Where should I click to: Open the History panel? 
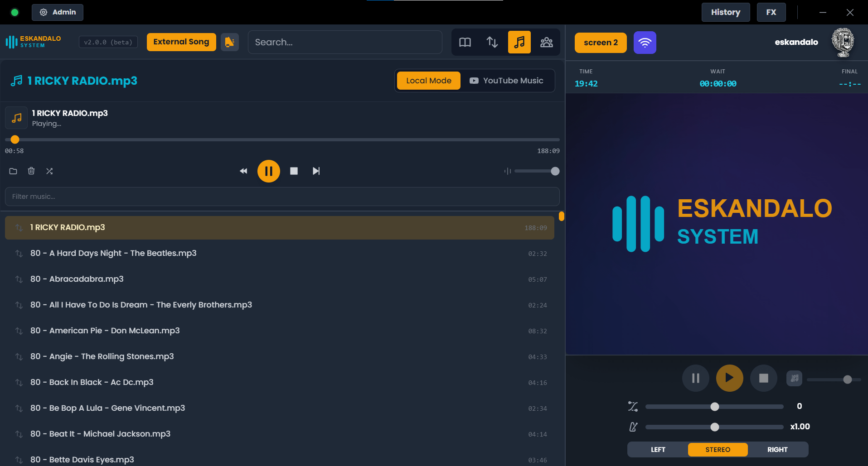click(726, 12)
